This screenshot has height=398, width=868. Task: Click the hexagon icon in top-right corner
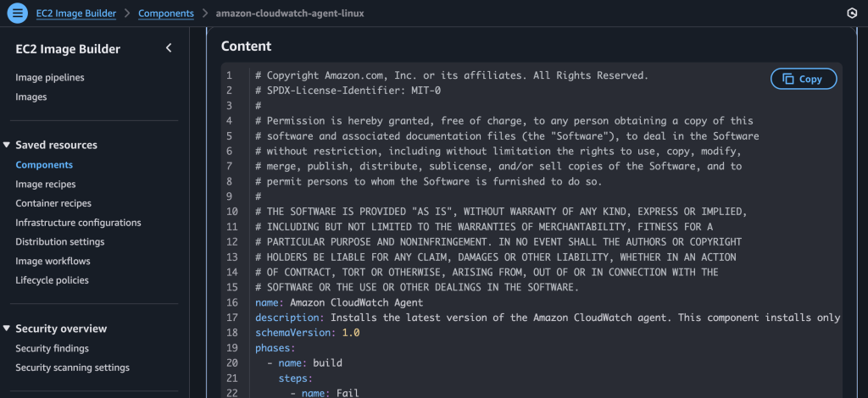(x=853, y=14)
